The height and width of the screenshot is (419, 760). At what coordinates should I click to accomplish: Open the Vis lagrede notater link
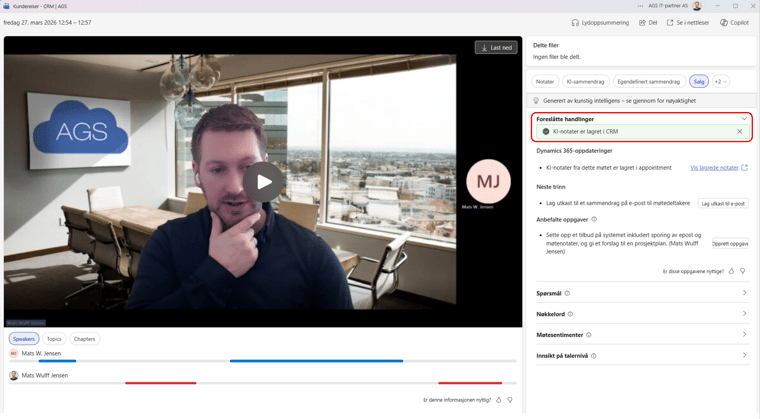pos(714,168)
